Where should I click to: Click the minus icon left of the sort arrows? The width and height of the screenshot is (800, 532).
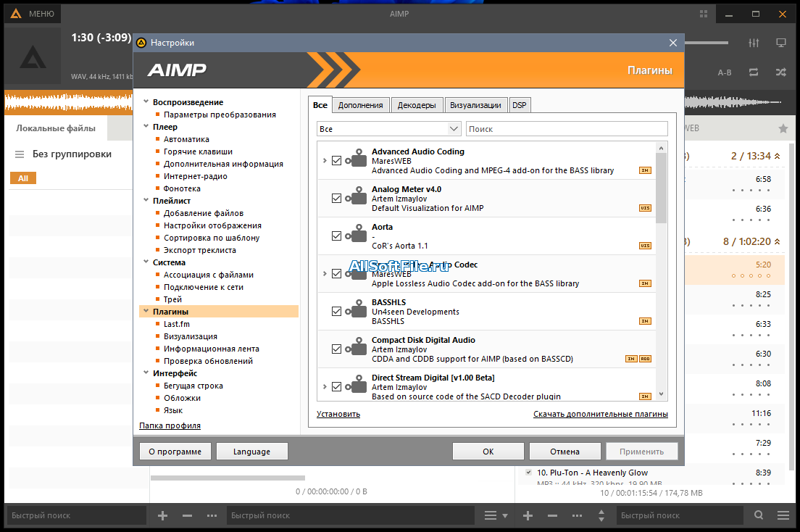click(x=553, y=515)
